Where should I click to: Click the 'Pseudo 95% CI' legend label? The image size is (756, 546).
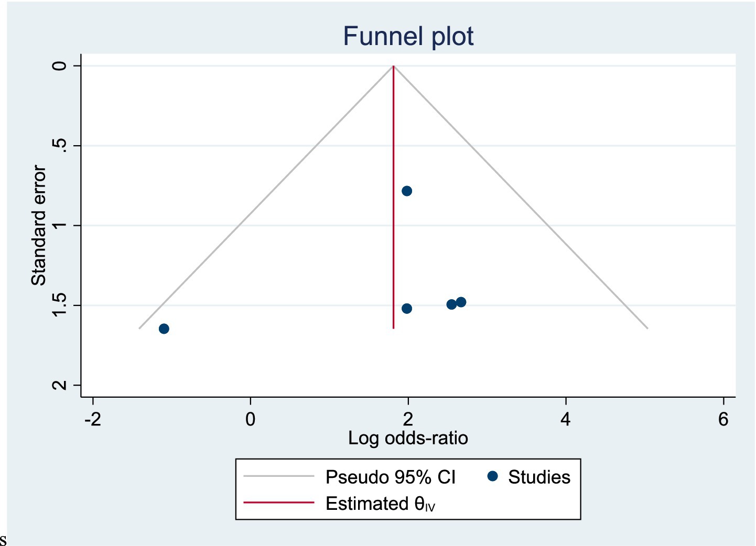coord(391,477)
